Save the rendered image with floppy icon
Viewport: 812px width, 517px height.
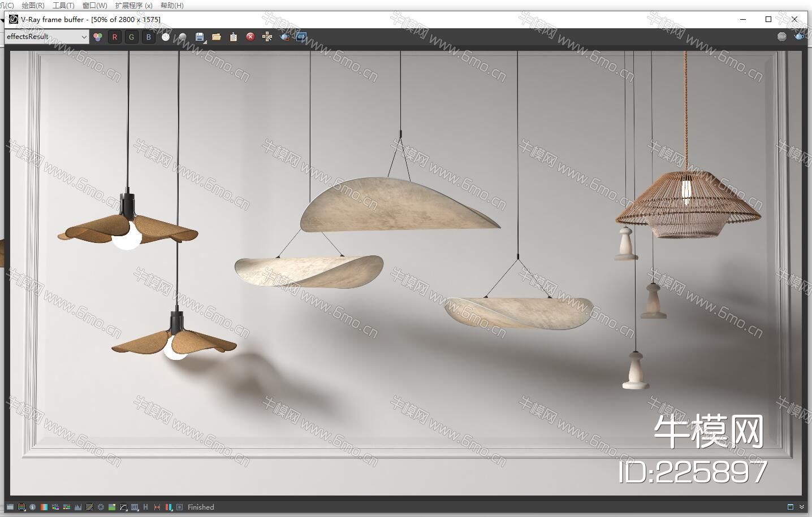200,37
